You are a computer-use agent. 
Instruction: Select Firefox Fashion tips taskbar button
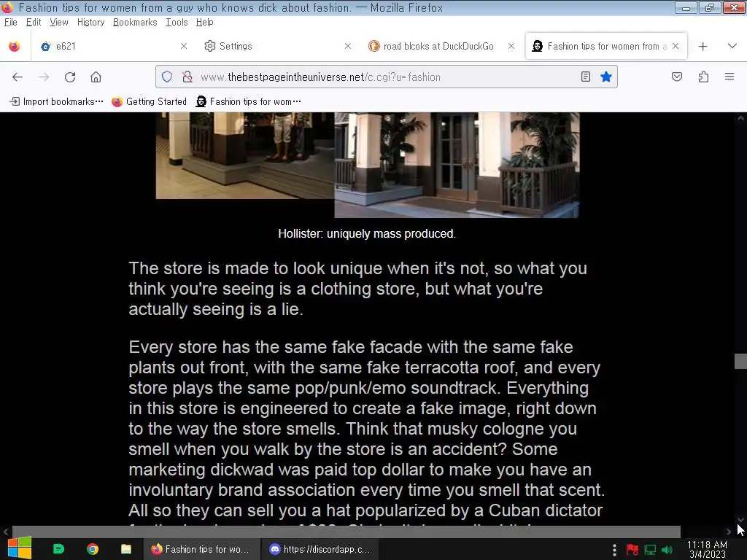[x=202, y=549]
